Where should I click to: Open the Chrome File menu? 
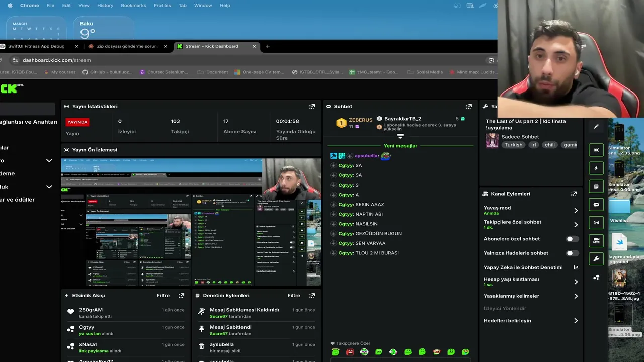(50, 5)
